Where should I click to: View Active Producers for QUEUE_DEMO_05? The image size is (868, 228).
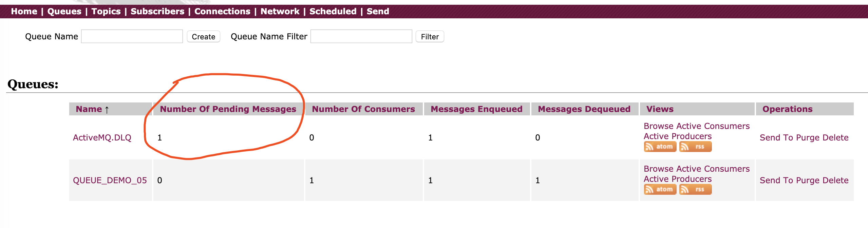(678, 179)
